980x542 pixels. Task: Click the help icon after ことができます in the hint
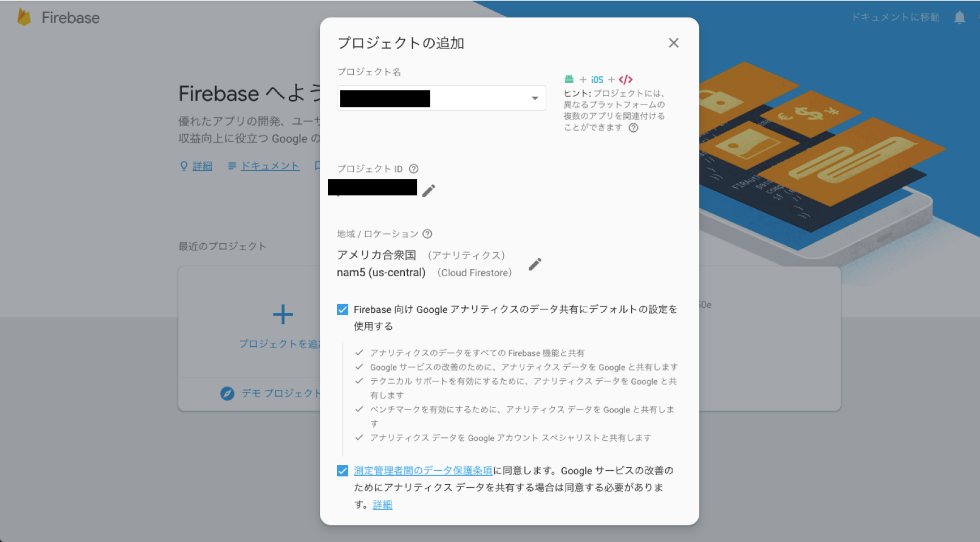(634, 128)
